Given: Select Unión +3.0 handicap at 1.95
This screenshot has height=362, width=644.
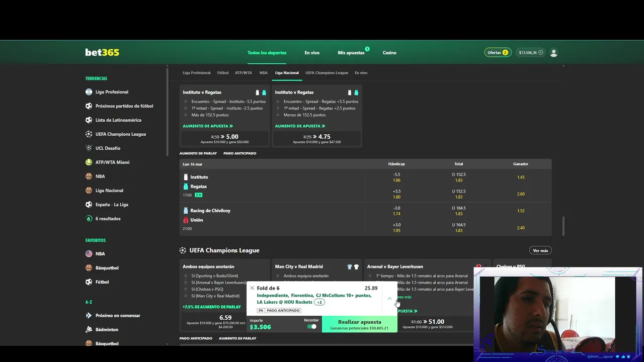Looking at the screenshot, I should [x=396, y=228].
